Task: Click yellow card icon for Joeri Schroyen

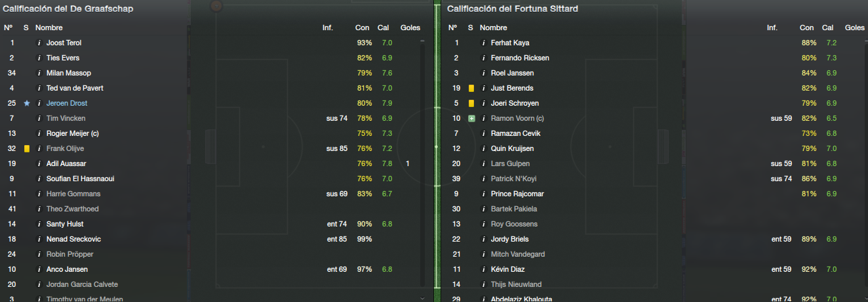Action: point(471,103)
